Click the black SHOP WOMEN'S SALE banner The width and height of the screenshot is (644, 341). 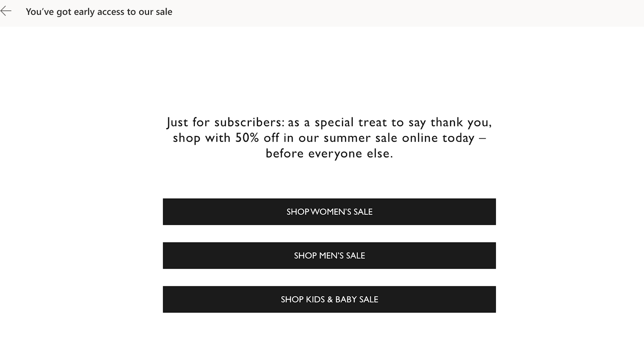329,212
